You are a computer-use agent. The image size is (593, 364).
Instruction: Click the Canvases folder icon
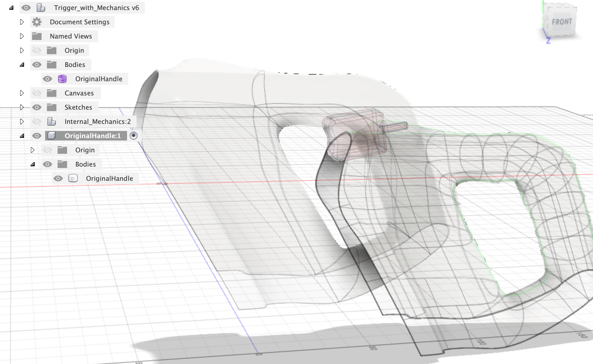tap(52, 93)
